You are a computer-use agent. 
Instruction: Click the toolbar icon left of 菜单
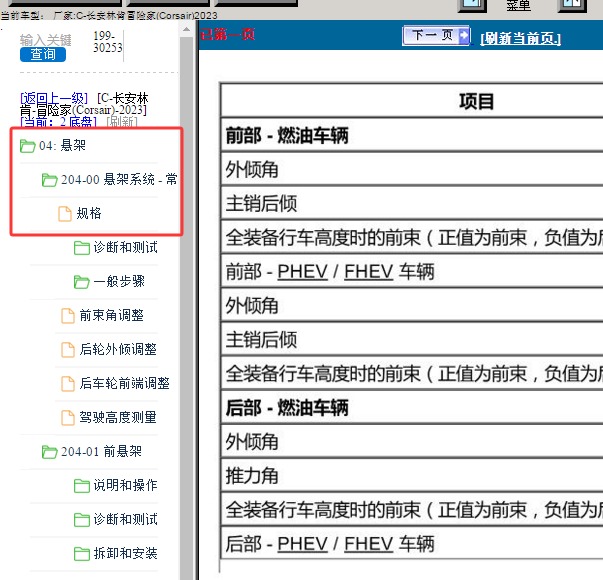472,5
